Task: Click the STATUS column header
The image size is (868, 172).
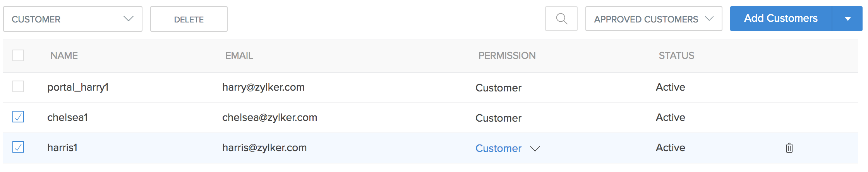Action: (x=676, y=56)
